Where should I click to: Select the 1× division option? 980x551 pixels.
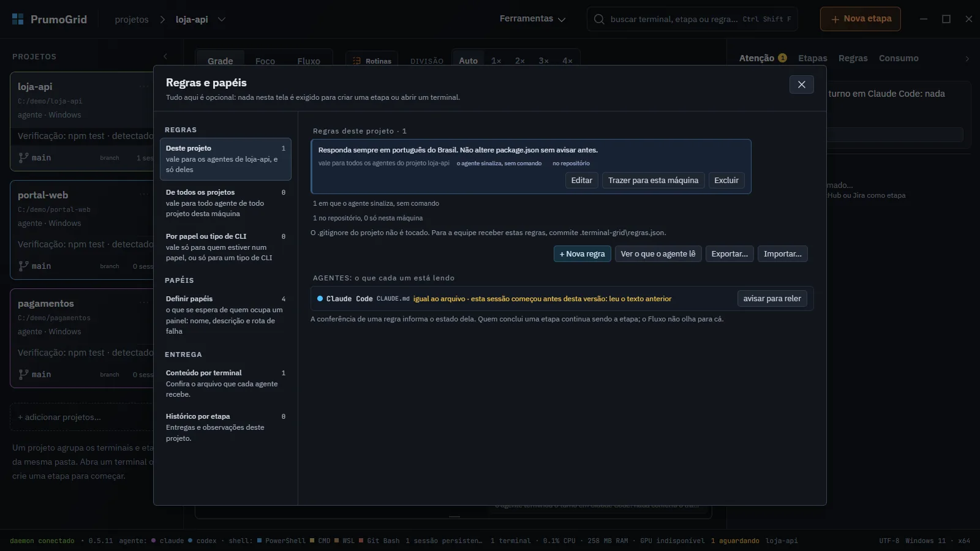pos(496,61)
